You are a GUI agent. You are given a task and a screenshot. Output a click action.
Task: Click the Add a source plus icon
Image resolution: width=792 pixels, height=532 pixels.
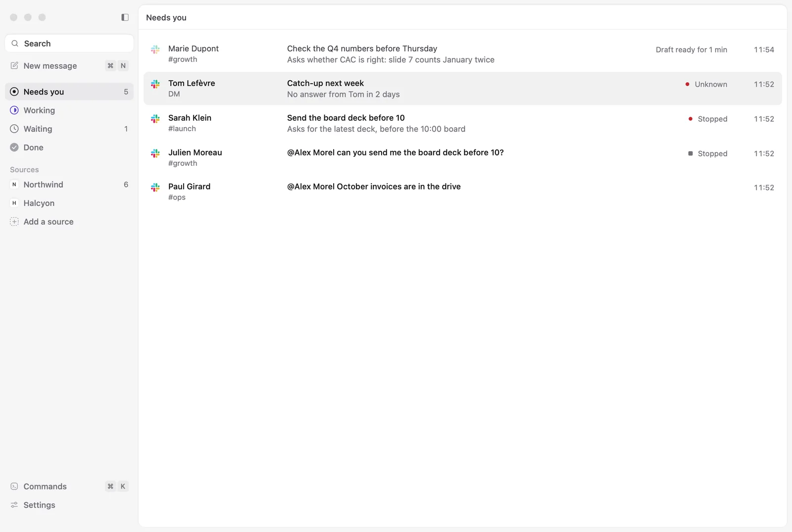click(14, 222)
